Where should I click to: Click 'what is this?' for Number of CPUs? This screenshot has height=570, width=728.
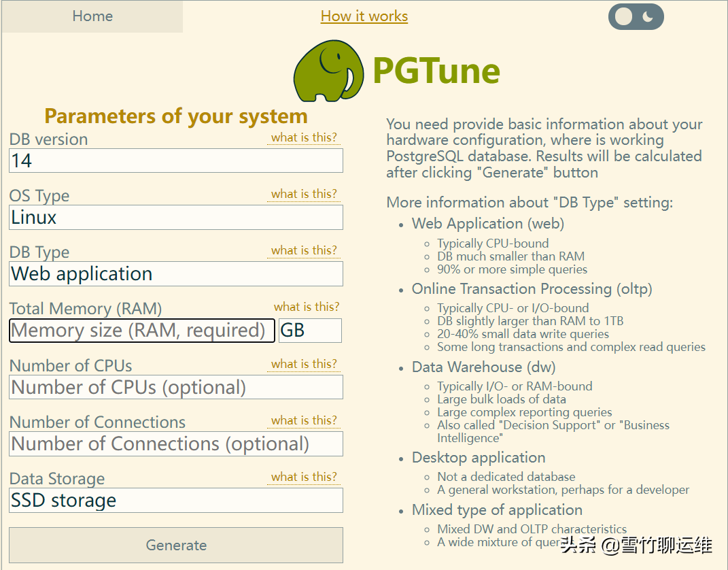click(304, 364)
